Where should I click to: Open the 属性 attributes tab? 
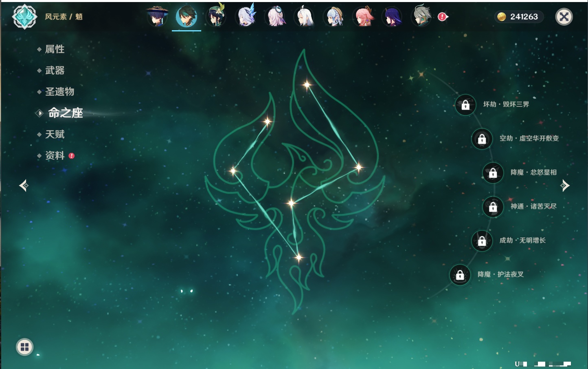(55, 49)
